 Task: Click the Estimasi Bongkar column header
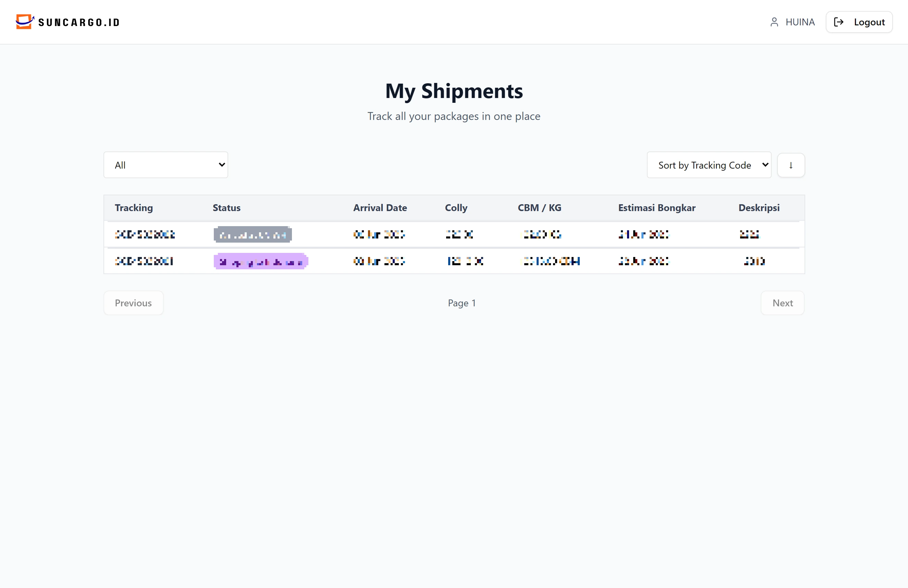pos(657,208)
